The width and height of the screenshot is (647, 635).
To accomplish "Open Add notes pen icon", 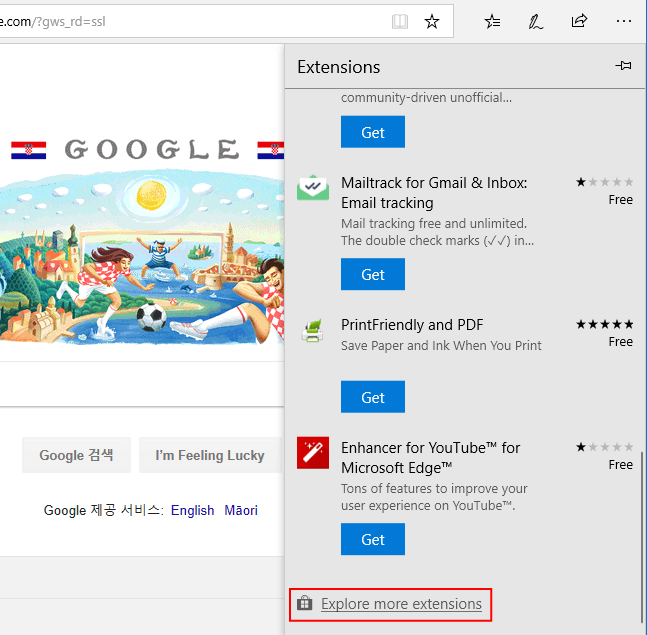I will pyautogui.click(x=535, y=21).
